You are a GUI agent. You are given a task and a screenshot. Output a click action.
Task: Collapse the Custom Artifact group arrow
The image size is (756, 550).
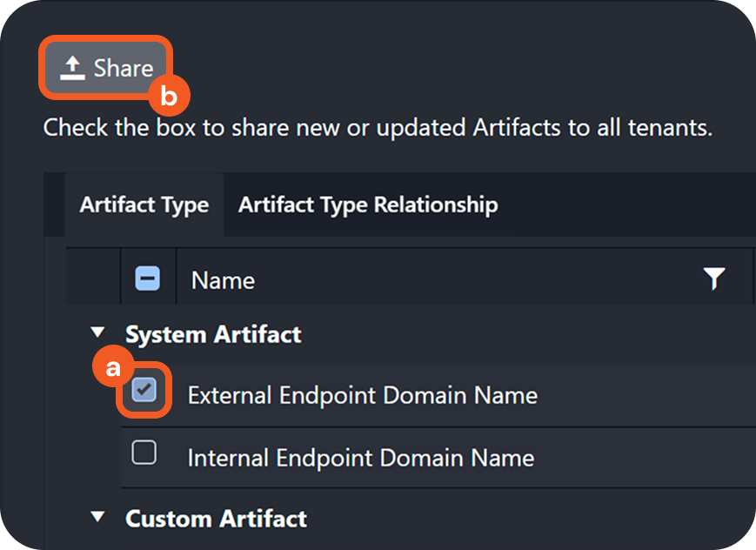pyautogui.click(x=97, y=518)
